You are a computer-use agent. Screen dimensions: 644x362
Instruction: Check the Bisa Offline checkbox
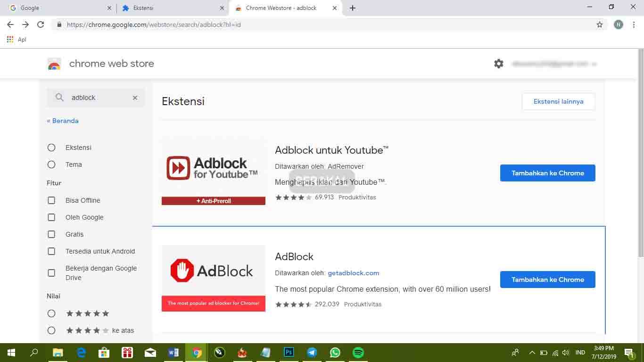(x=51, y=200)
